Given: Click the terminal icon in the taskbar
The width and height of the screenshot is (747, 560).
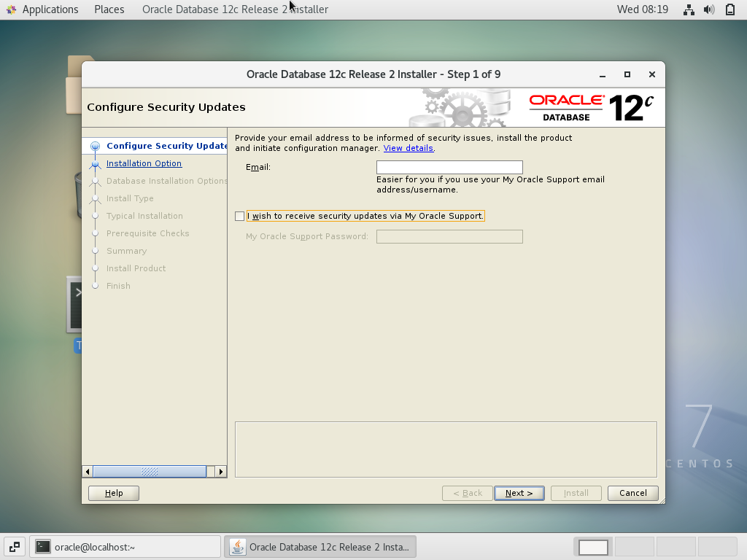Looking at the screenshot, I should coord(43,547).
